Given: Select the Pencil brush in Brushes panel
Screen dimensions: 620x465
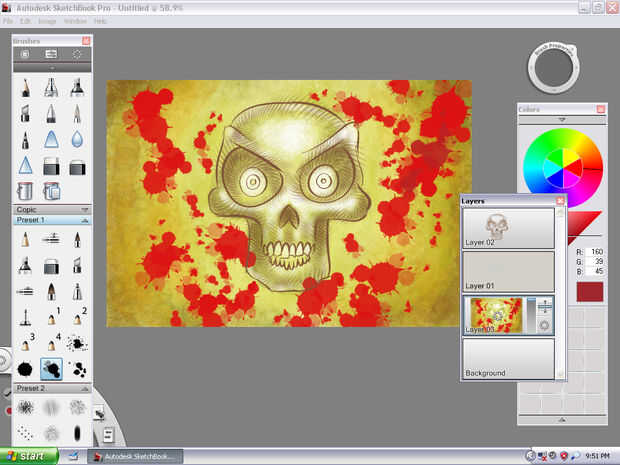Looking at the screenshot, I should [25, 88].
